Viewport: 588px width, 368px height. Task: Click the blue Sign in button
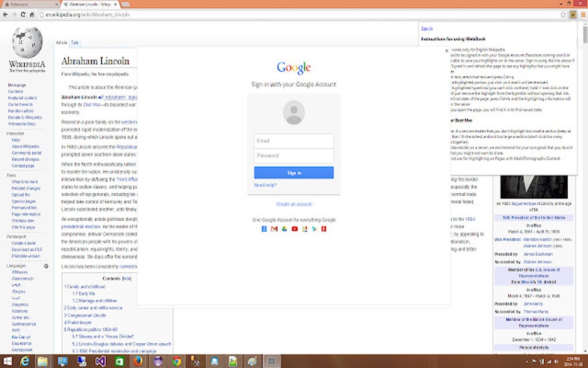(293, 172)
